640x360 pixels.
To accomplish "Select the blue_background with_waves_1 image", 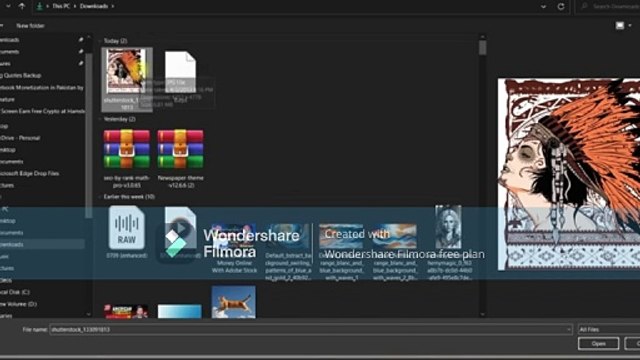I will [x=341, y=236].
